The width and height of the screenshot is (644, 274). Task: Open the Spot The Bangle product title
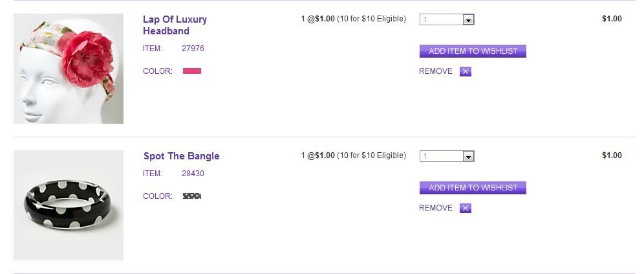coord(182,156)
